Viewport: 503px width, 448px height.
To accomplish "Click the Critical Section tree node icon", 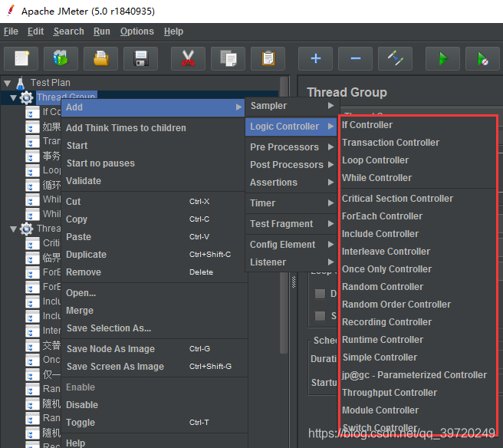I will 32,244.
